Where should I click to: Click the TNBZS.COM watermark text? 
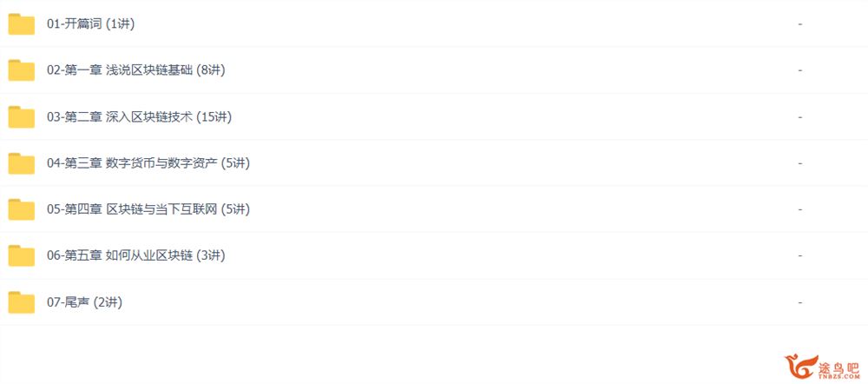[x=840, y=377]
